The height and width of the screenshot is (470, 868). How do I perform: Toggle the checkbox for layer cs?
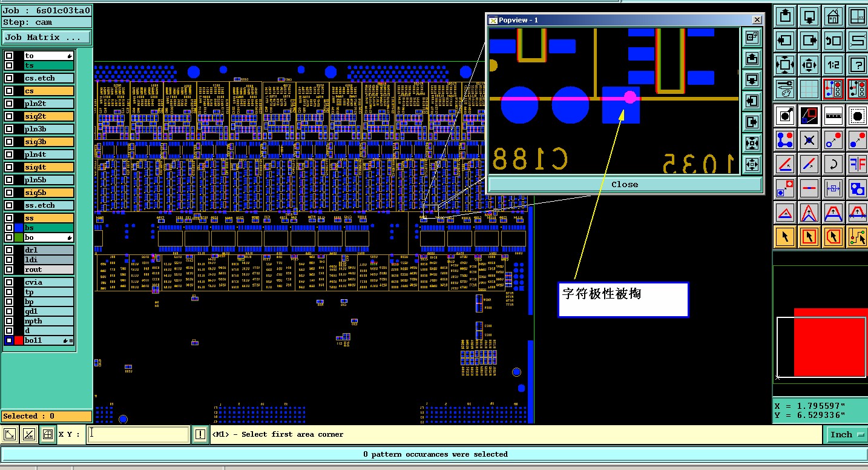(9, 91)
